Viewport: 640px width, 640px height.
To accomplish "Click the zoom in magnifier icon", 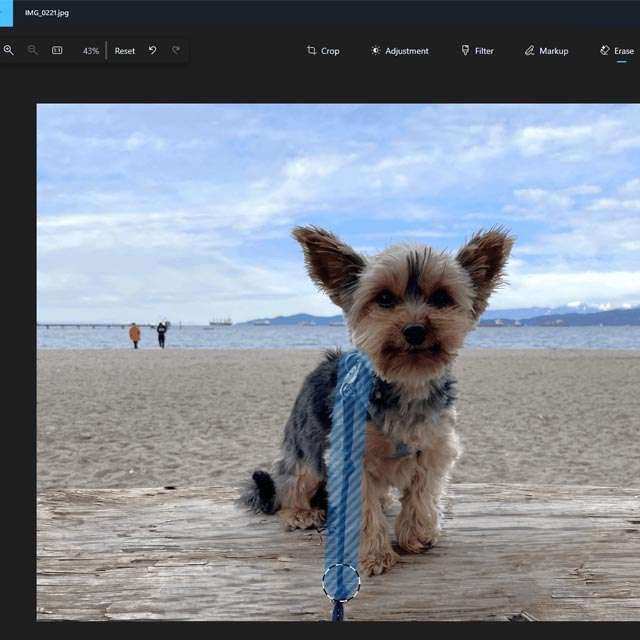I will [x=9, y=50].
